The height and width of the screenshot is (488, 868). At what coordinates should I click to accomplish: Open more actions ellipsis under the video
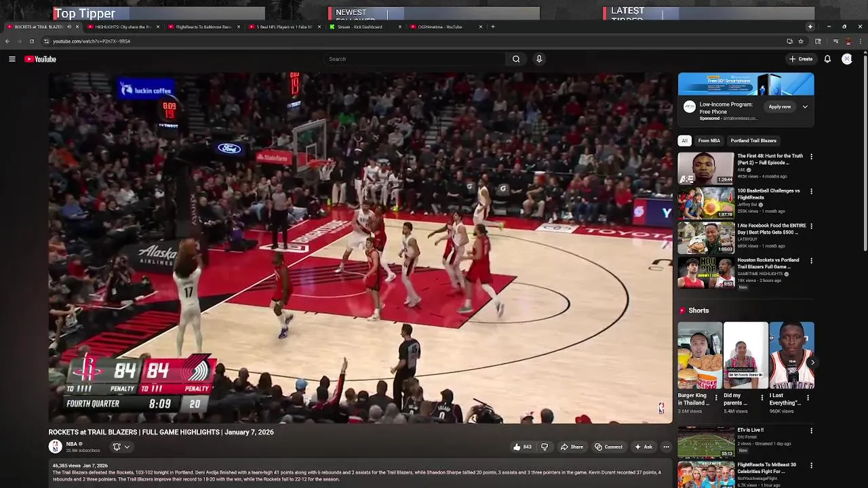click(666, 447)
